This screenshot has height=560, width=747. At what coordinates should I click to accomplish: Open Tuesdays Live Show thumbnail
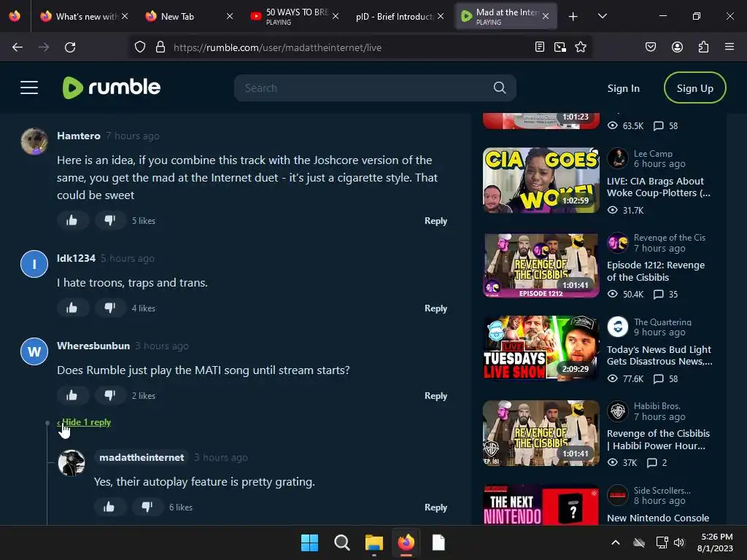tap(541, 349)
